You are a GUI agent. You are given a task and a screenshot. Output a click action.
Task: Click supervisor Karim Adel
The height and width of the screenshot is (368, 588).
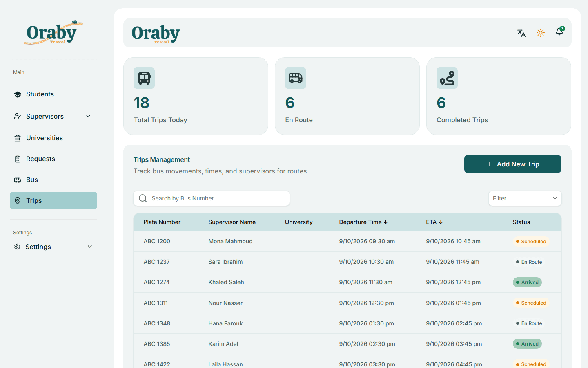[x=223, y=344]
